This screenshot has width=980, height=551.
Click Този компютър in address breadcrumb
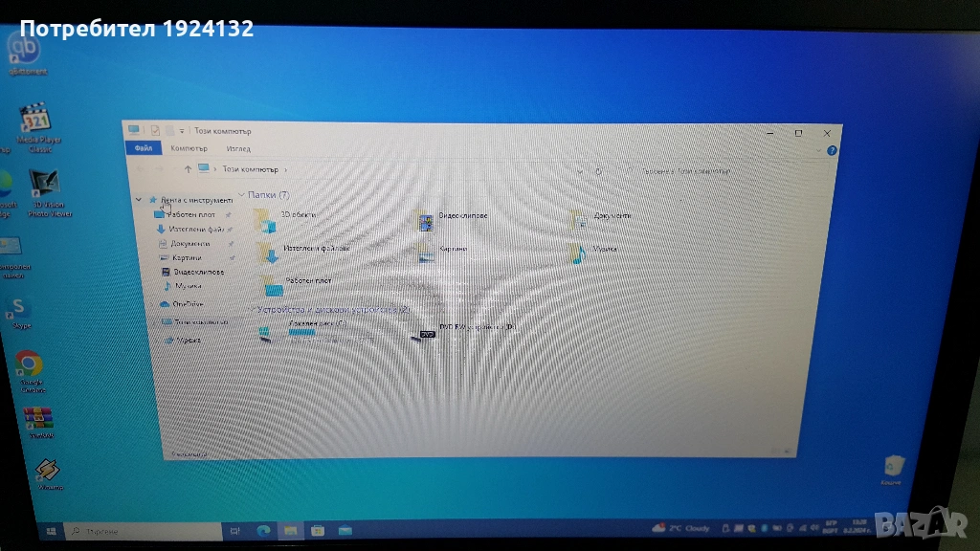(x=250, y=169)
